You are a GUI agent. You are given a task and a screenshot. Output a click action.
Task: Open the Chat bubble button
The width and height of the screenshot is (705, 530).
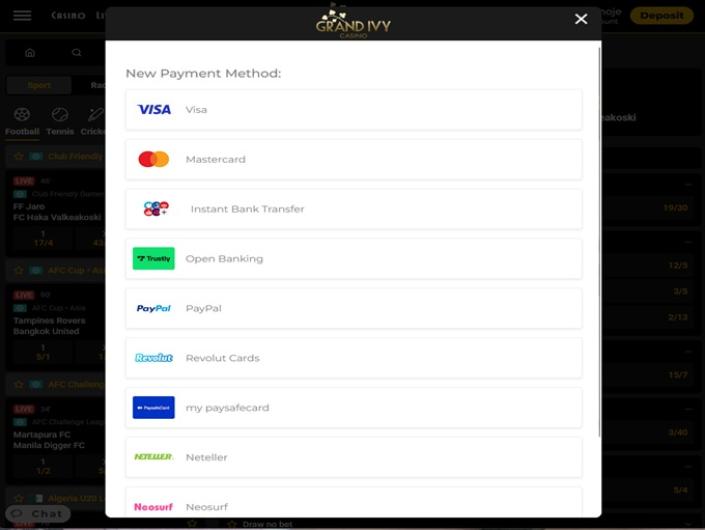[38, 513]
